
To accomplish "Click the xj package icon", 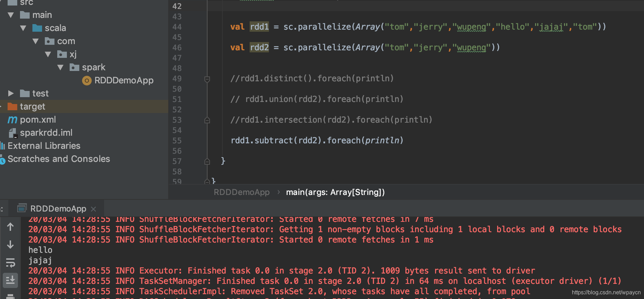I will 62,54.
